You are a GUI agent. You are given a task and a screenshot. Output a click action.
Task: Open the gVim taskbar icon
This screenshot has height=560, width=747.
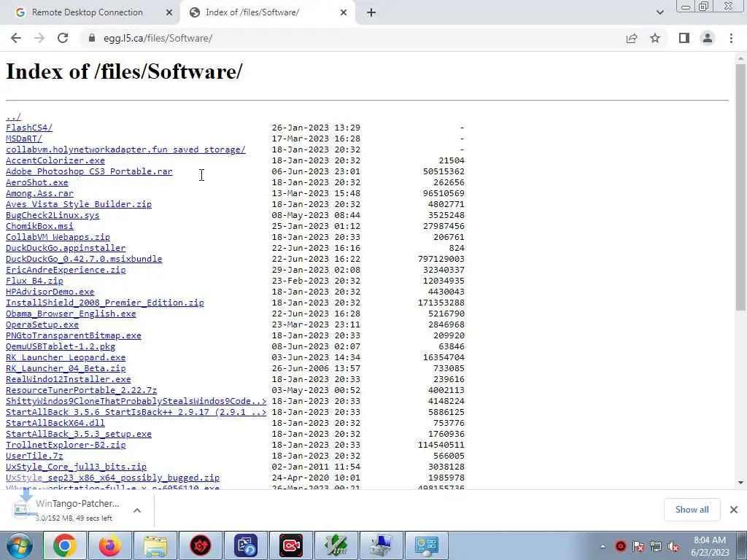336,545
